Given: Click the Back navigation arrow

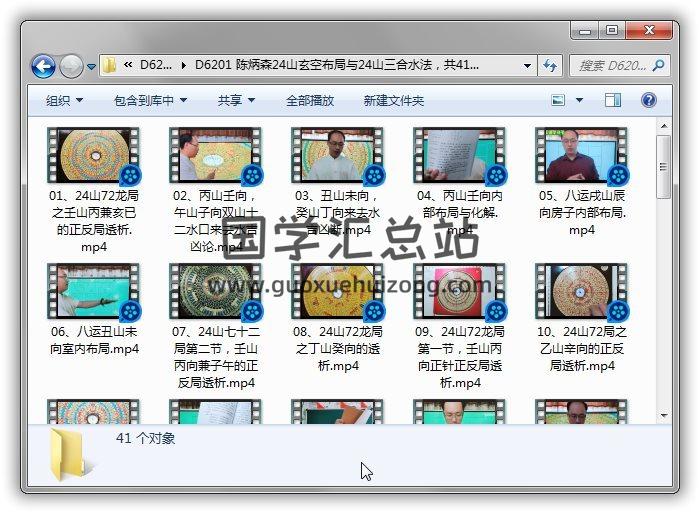Looking at the screenshot, I should 43,66.
